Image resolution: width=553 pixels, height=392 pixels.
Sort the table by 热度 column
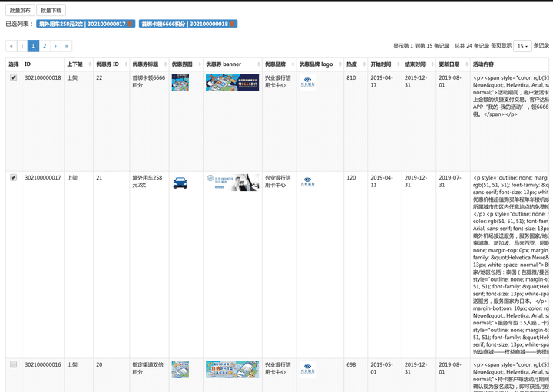(x=352, y=64)
